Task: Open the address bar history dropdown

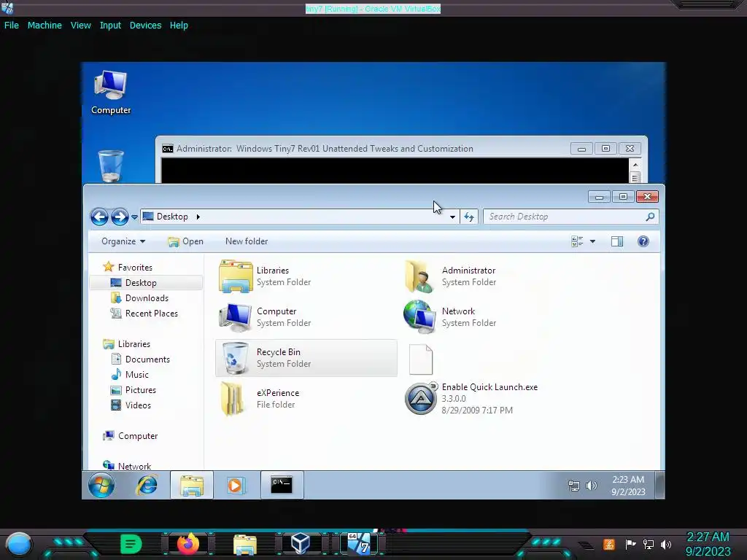Action: tap(452, 217)
